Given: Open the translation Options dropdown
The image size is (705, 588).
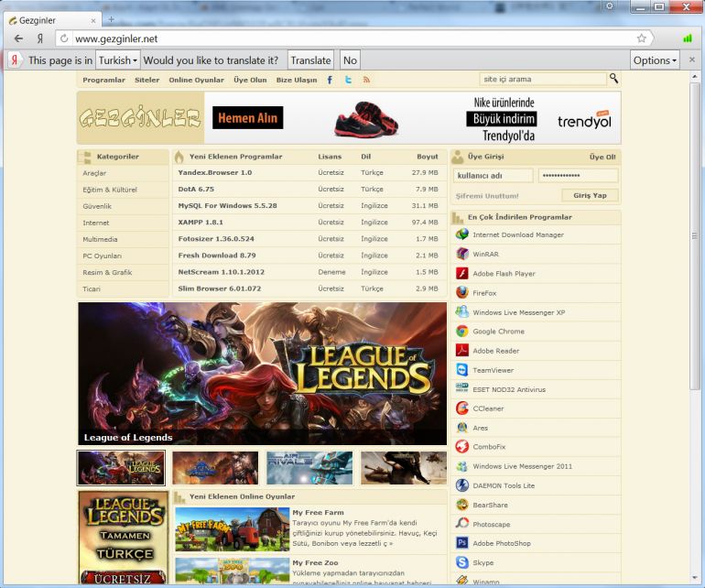Looking at the screenshot, I should [x=655, y=60].
